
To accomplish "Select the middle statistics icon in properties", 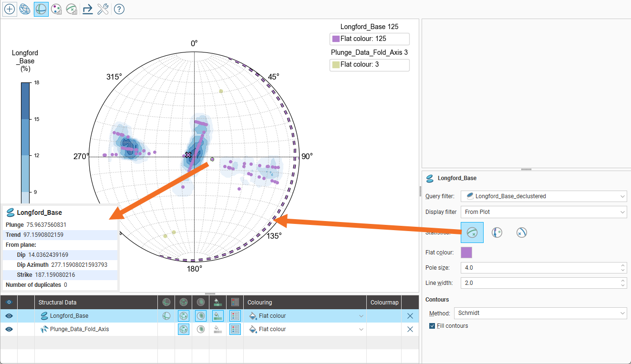I will [x=497, y=233].
